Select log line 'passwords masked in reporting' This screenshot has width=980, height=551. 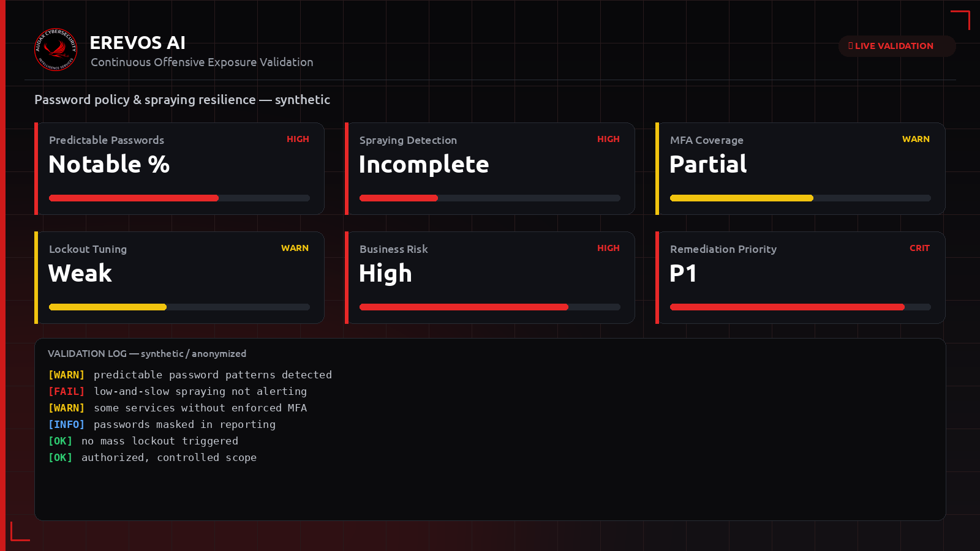click(184, 424)
